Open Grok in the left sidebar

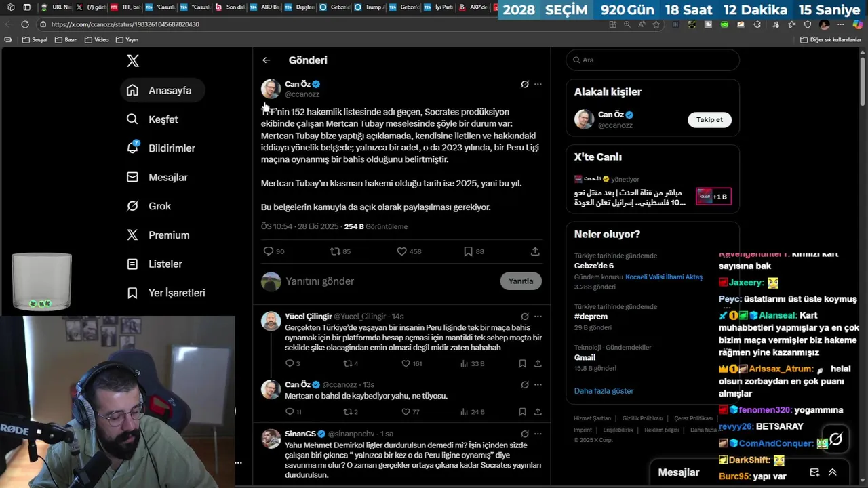[x=149, y=206]
